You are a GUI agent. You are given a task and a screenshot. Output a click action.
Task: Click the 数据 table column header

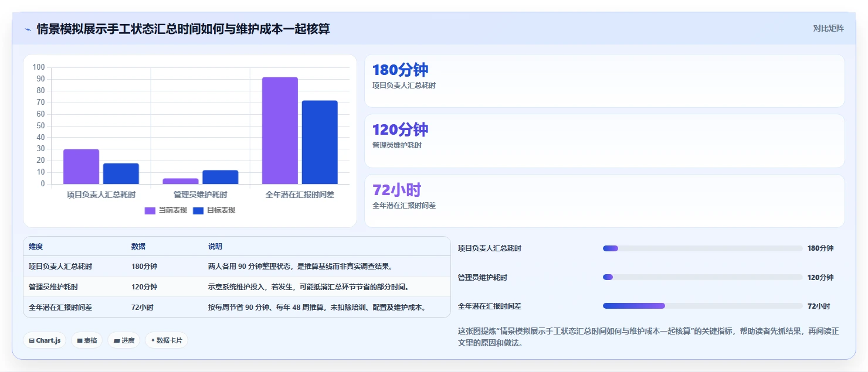(x=138, y=247)
